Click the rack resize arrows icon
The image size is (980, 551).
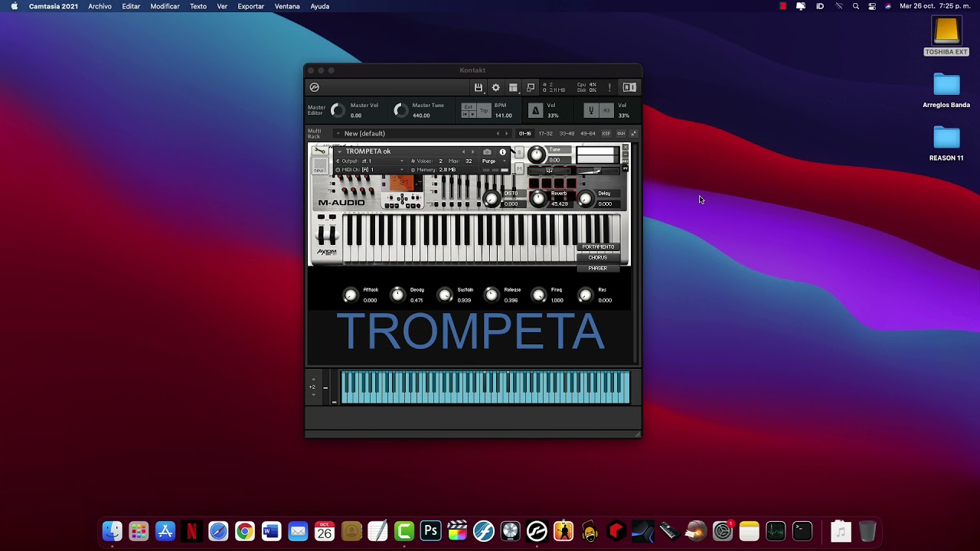click(633, 133)
